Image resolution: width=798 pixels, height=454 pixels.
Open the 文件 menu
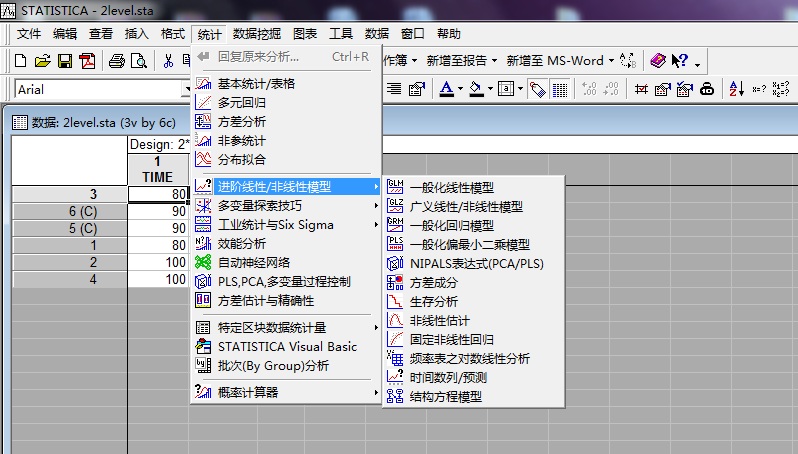click(28, 34)
